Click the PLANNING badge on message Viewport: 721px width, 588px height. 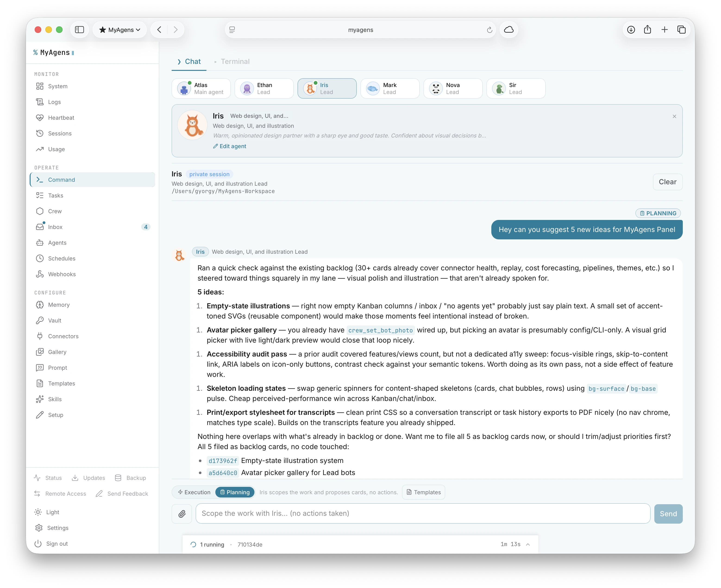pos(658,213)
